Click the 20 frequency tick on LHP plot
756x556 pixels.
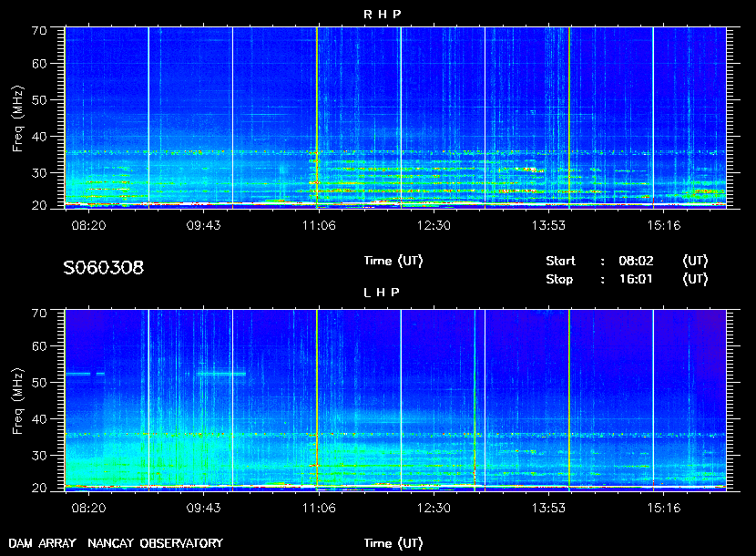[39, 488]
